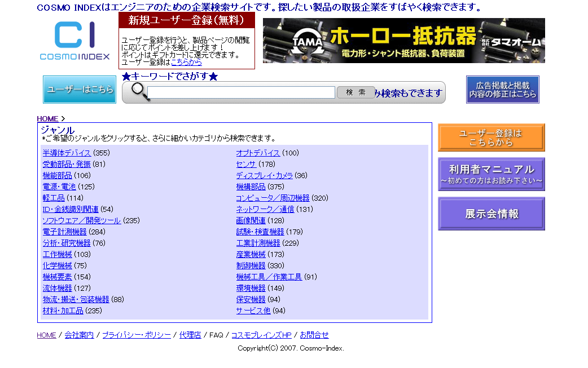Open the 産業機械 genre link
Viewport: 588px width, 368px height.
pyautogui.click(x=251, y=254)
